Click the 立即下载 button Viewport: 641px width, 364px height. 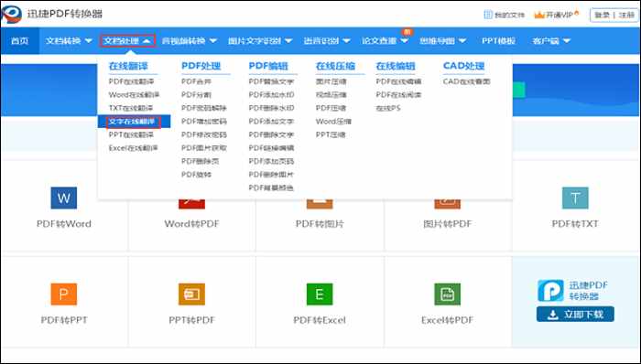click(x=575, y=315)
